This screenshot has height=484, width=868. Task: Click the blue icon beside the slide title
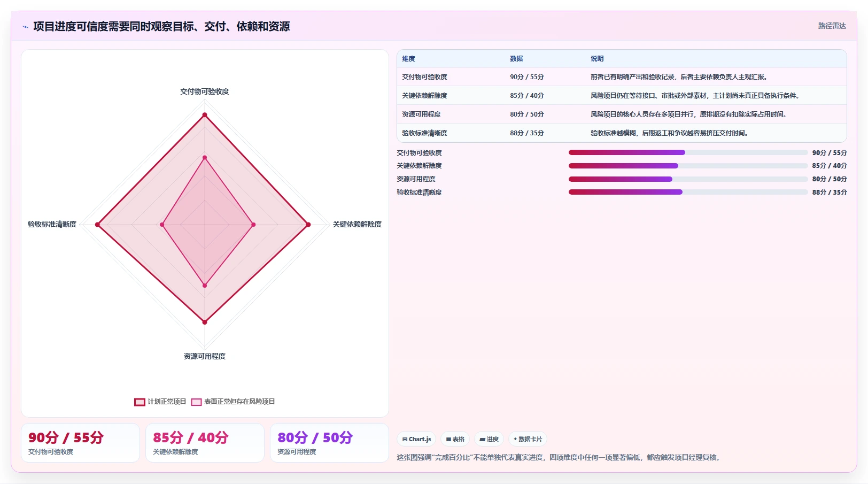coord(25,27)
